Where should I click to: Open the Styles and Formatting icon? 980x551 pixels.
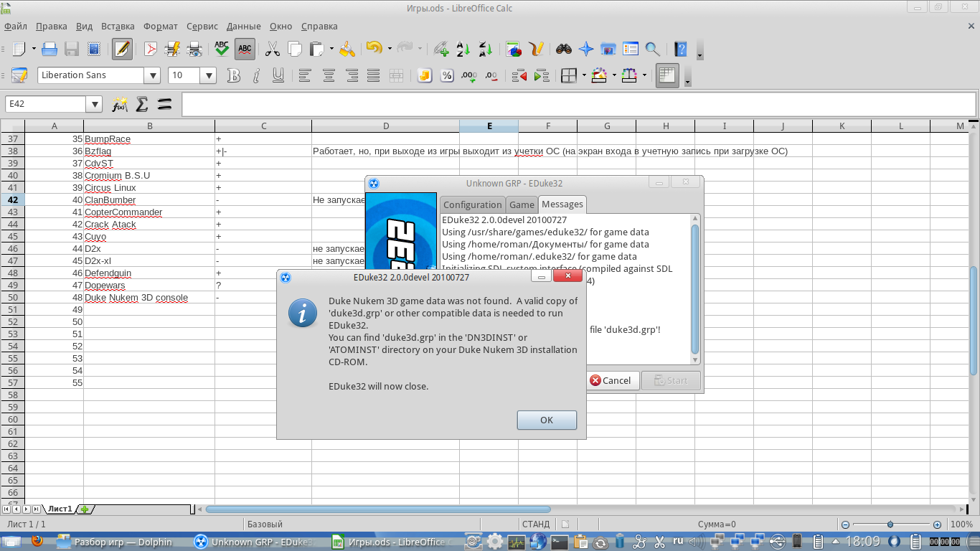tap(19, 75)
